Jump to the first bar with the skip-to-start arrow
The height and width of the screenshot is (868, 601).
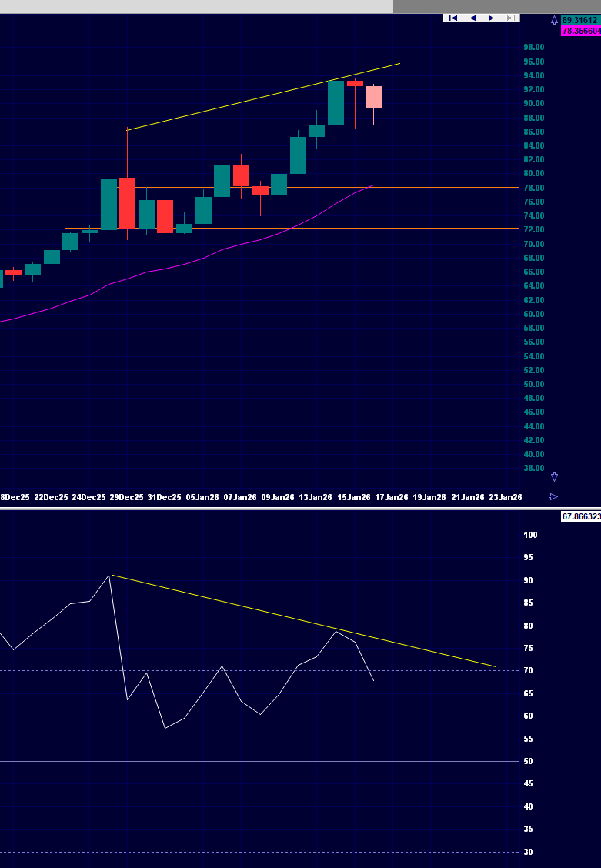click(x=452, y=18)
